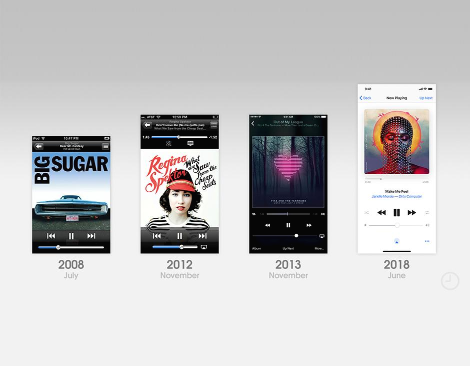Image resolution: width=470 pixels, height=366 pixels.
Task: Skip to previous track in 2012 player
Action: [x=157, y=236]
